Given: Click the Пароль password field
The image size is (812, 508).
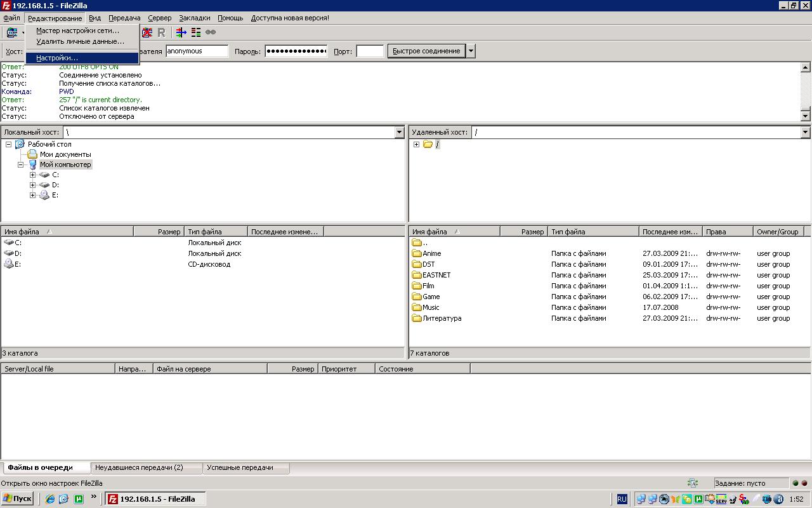Looking at the screenshot, I should click(296, 51).
